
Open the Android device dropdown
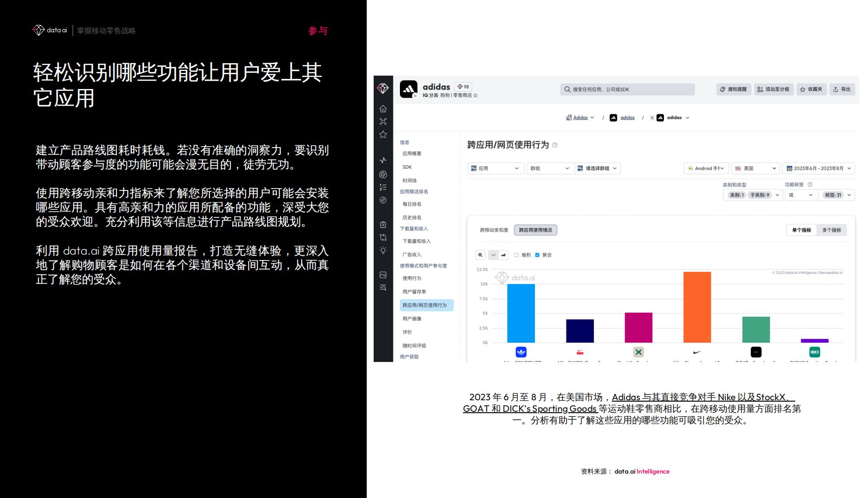tap(706, 168)
